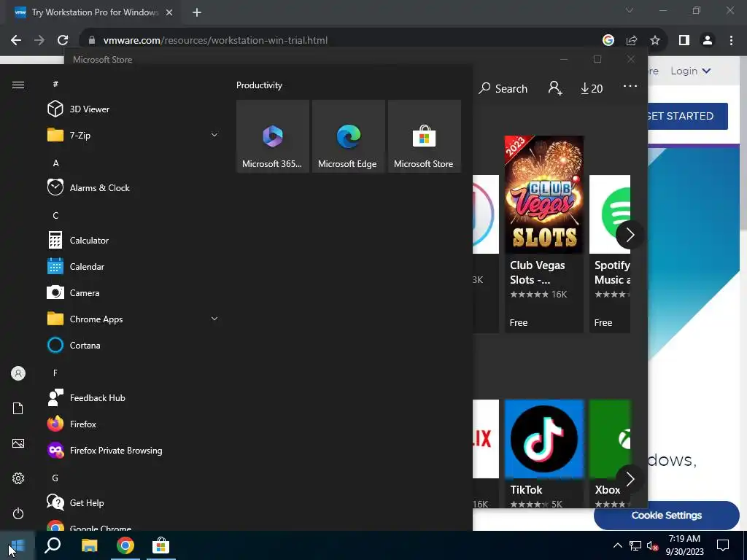Click the muted volume tray icon

click(x=652, y=545)
